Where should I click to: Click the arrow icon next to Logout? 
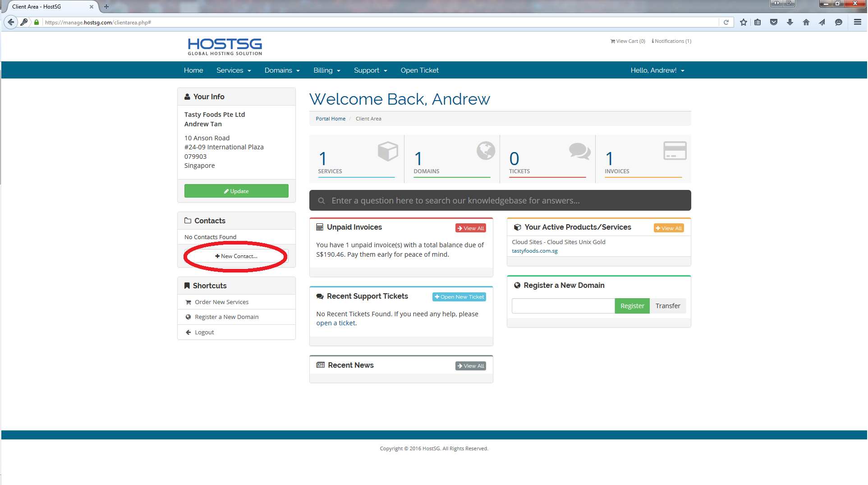tap(188, 333)
